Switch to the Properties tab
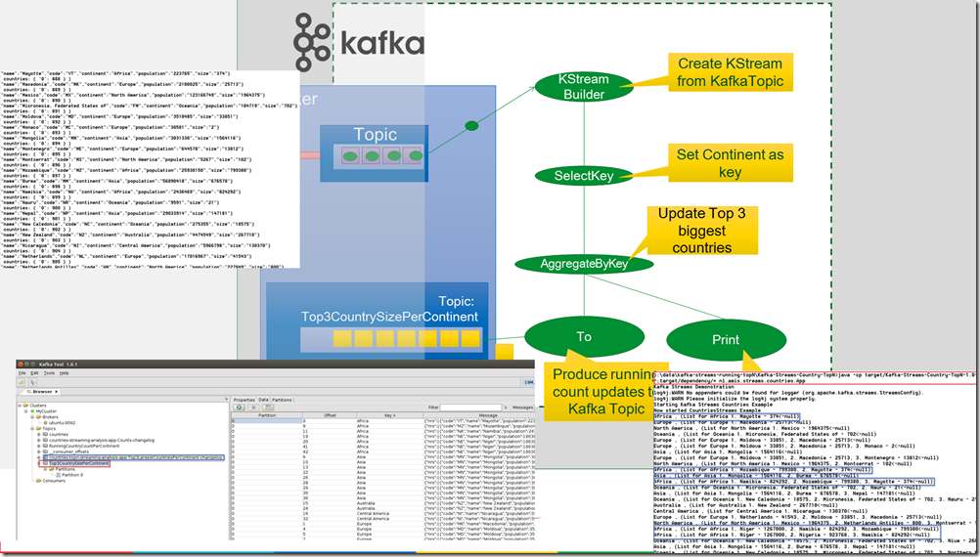Image resolution: width=980 pixels, height=557 pixels. 244,400
